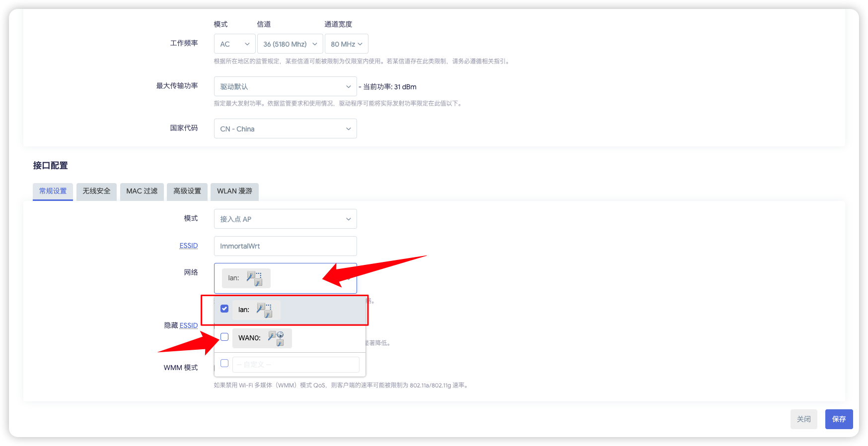The width and height of the screenshot is (868, 446).
Task: Click the WMM 模式 label
Action: [x=181, y=368]
